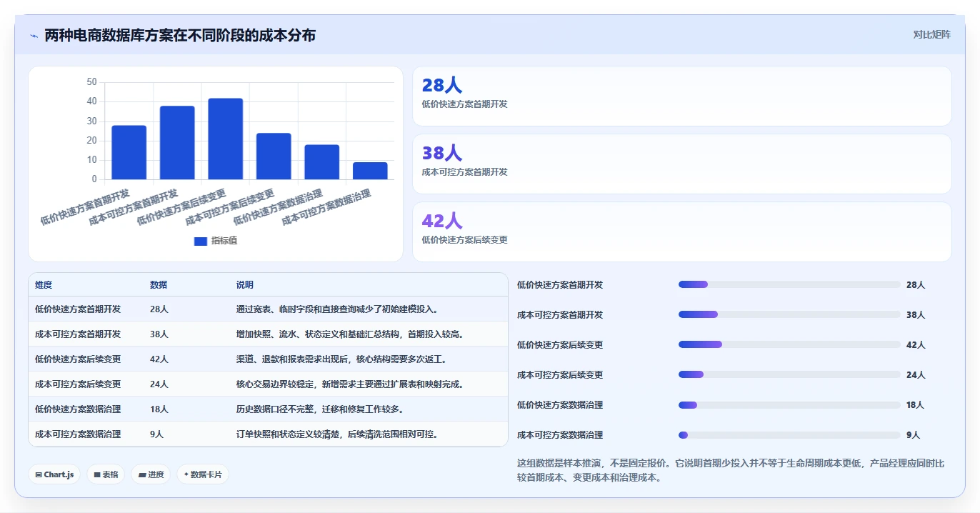Click the 38人 data card
Image resolution: width=980 pixels, height=513 pixels.
click(682, 164)
